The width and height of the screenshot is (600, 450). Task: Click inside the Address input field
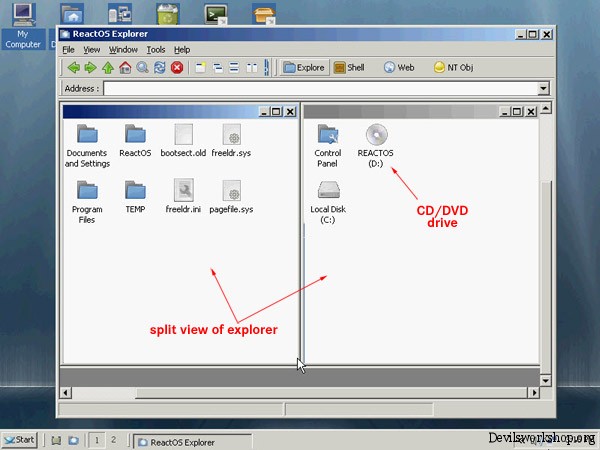tap(321, 89)
